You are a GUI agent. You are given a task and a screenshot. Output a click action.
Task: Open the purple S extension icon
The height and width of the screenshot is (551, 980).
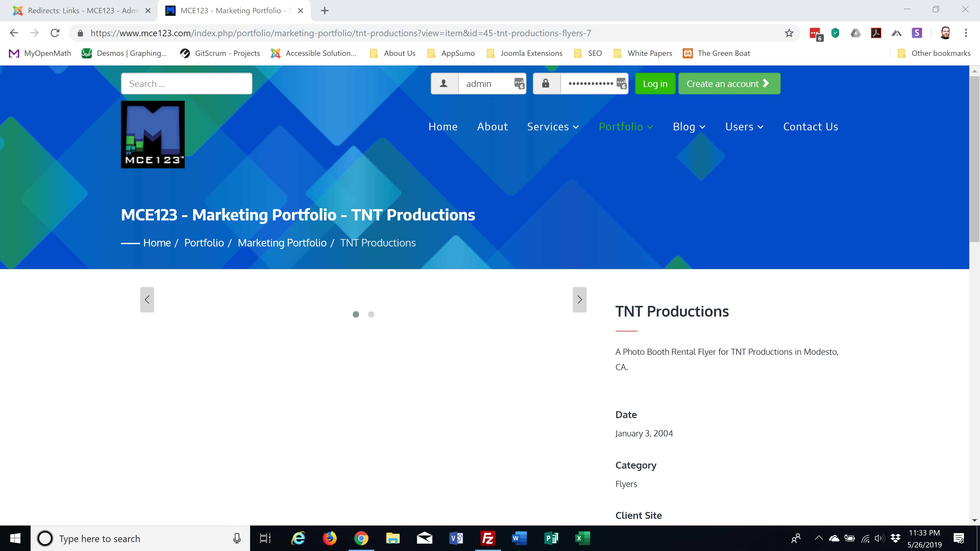tap(917, 33)
